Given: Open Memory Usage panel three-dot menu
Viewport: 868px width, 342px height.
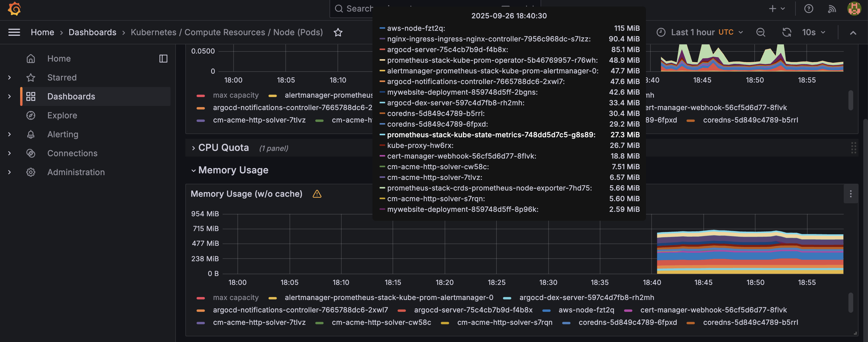Looking at the screenshot, I should point(851,194).
